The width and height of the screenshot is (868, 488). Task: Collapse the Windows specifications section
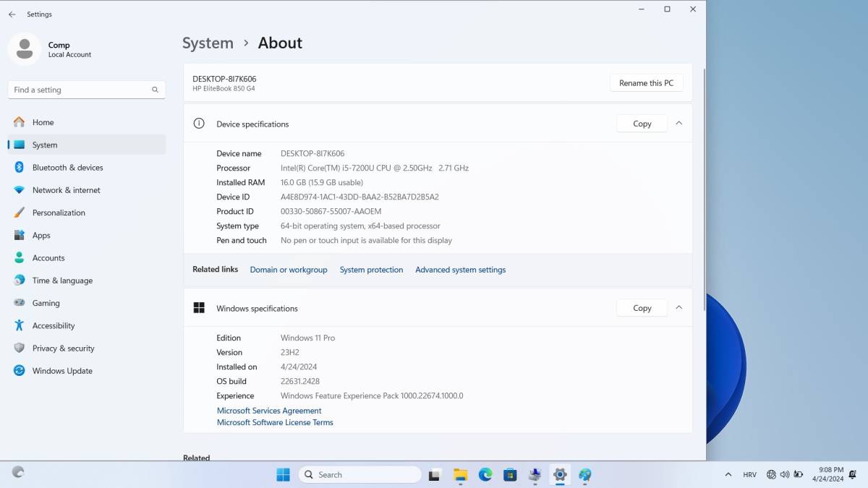(x=678, y=308)
